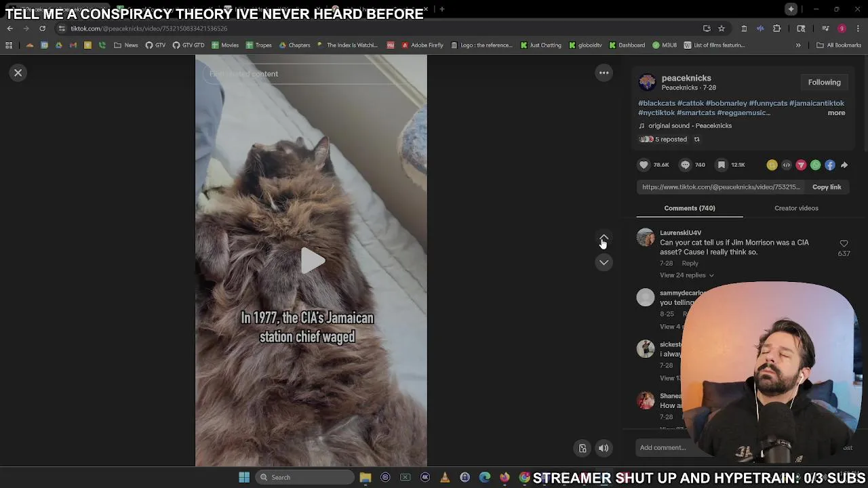Open comments via the speech bubble icon
The image size is (868, 488).
coord(685,165)
